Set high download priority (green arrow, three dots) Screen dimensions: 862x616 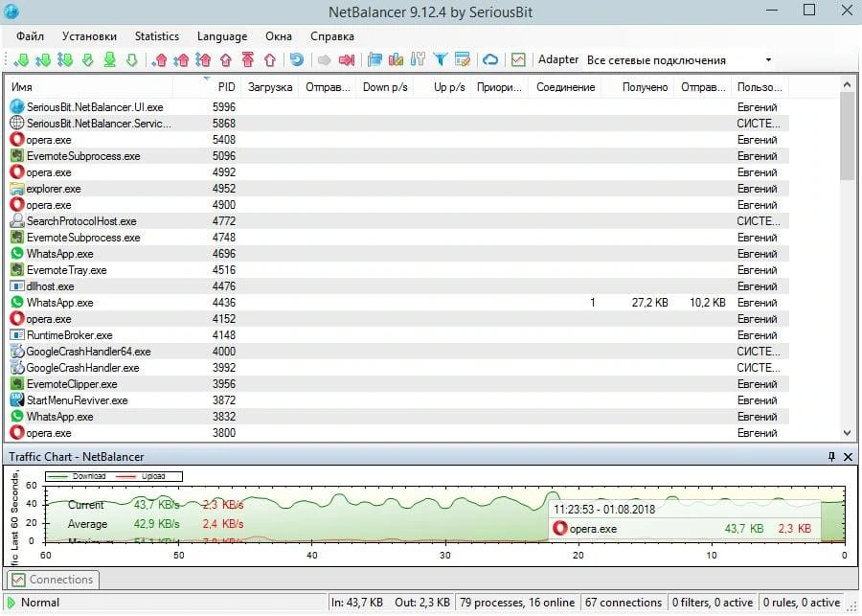point(65,59)
